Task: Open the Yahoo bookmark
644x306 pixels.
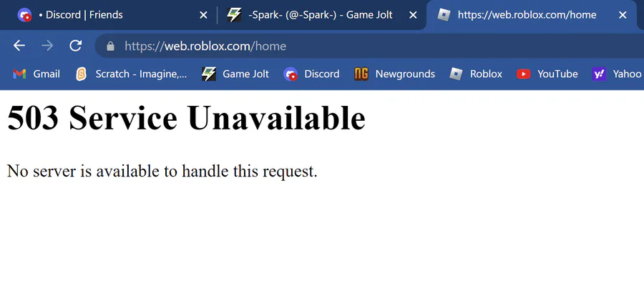Action: (617, 74)
